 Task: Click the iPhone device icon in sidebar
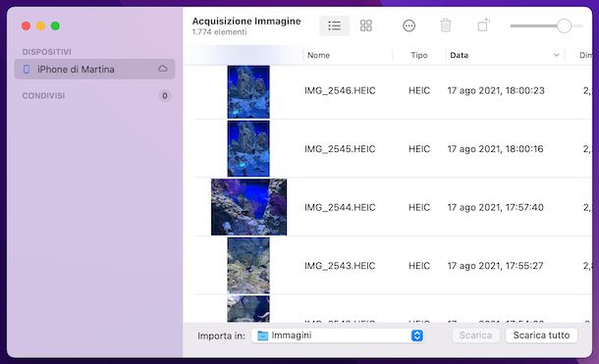27,69
